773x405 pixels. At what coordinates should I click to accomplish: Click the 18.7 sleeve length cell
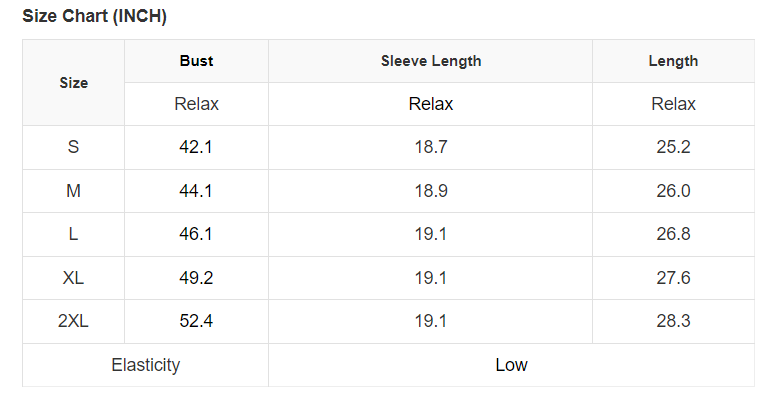[x=431, y=147]
